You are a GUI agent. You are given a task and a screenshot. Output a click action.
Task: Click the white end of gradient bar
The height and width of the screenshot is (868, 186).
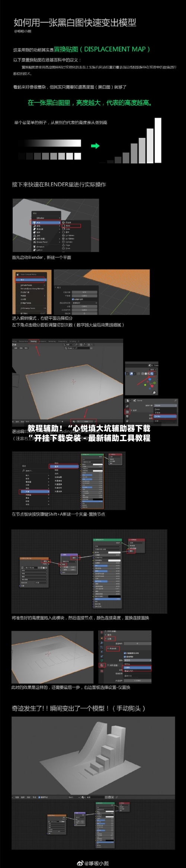pyautogui.click(x=78, y=143)
